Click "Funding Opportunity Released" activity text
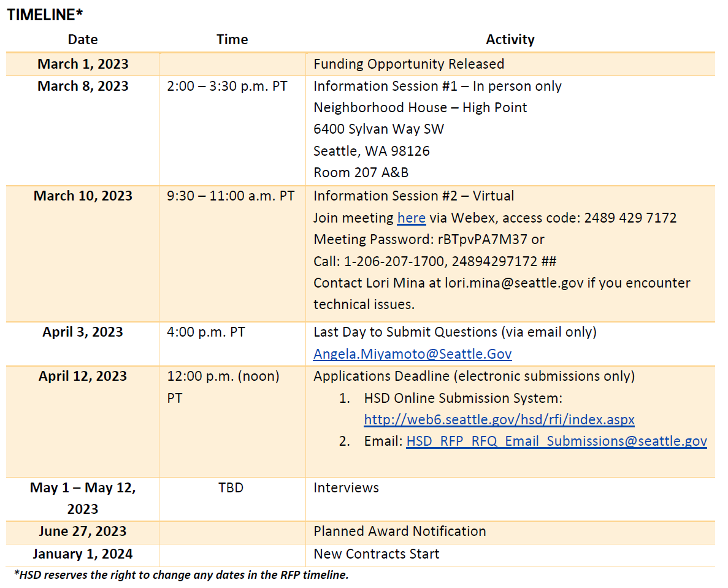Screen dimensions: 728x588 (408, 64)
